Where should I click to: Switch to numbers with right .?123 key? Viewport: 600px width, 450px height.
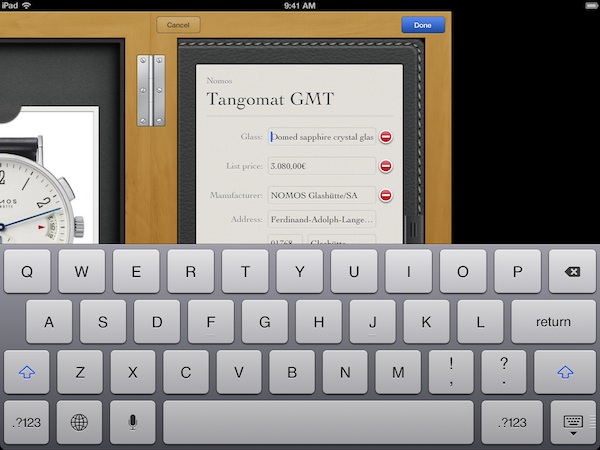511,422
